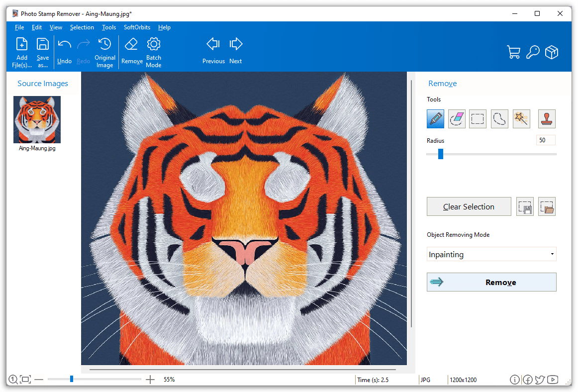Select the Free-form lasso tool
Viewport: 578px width, 392px height.
[x=499, y=119]
